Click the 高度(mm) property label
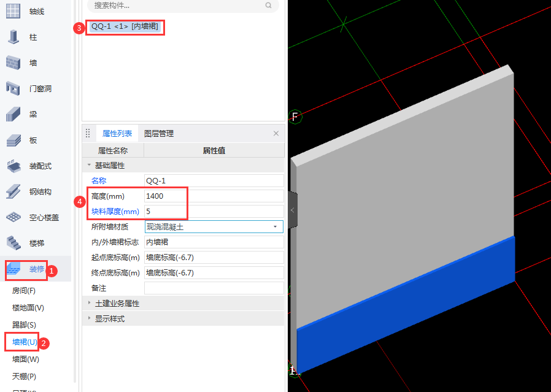551x392 pixels. coord(108,196)
